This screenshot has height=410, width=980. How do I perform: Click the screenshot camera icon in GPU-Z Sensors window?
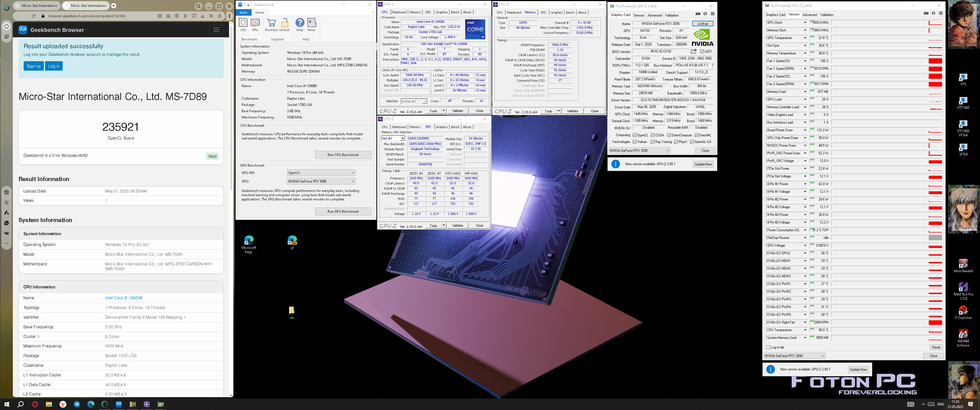pyautogui.click(x=926, y=13)
